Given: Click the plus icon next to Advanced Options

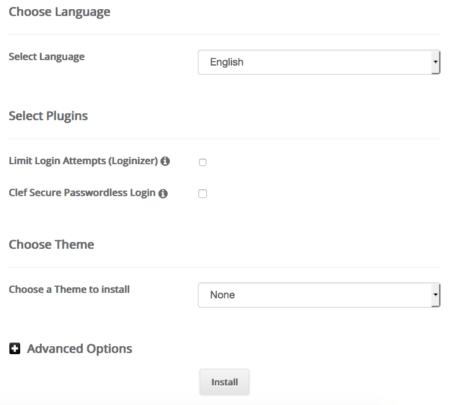Looking at the screenshot, I should pos(15,349).
